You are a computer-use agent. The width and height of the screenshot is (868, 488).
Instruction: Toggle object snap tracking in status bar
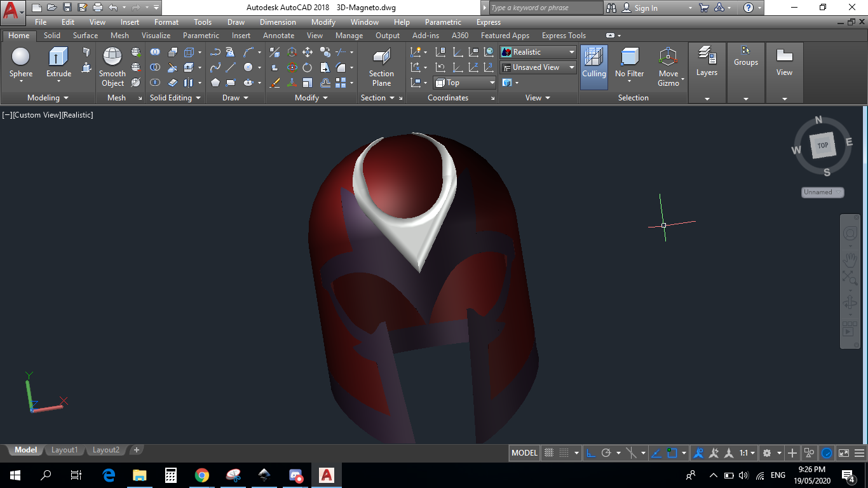[x=657, y=453]
